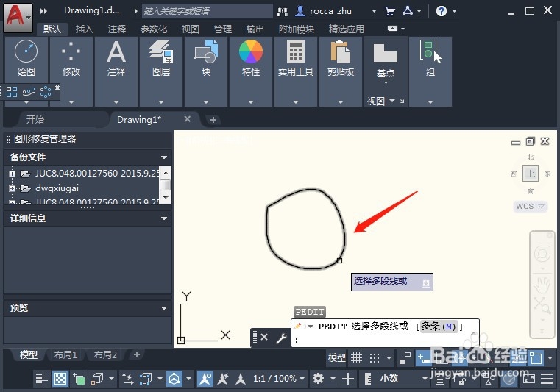560x392 pixels.
Task: Click the polar array icon in floating toolbar
Action: (46, 92)
